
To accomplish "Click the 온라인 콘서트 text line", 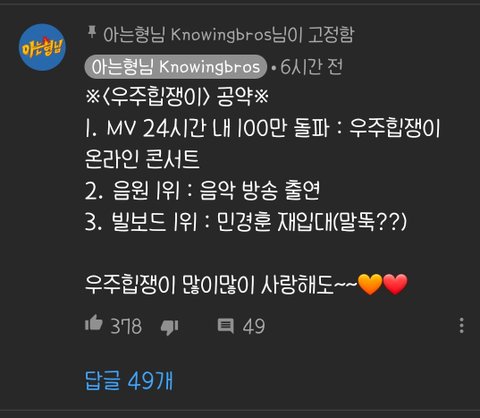I will click(x=142, y=159).
